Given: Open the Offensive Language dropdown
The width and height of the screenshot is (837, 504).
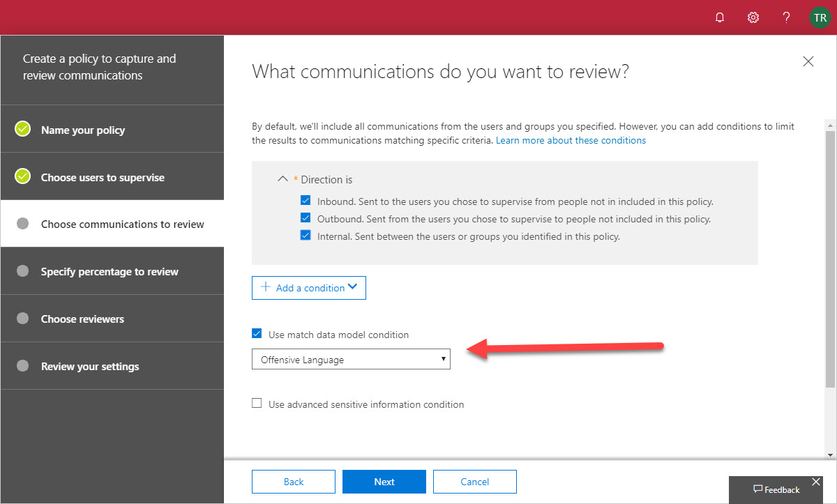Looking at the screenshot, I should click(351, 360).
